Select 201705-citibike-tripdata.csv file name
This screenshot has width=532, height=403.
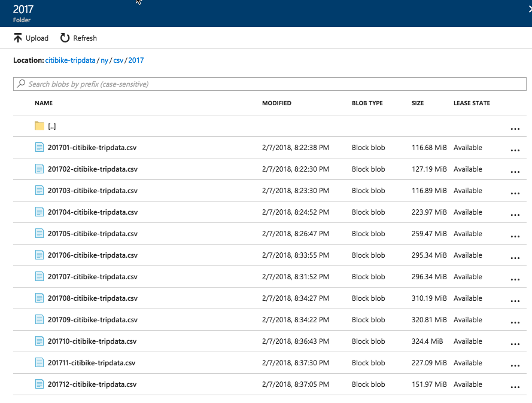[93, 234]
